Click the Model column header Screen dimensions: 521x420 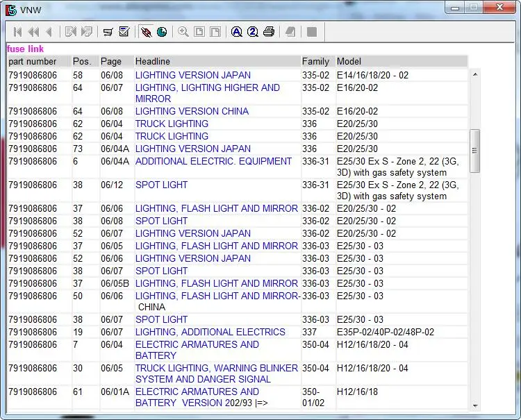pyautogui.click(x=402, y=62)
